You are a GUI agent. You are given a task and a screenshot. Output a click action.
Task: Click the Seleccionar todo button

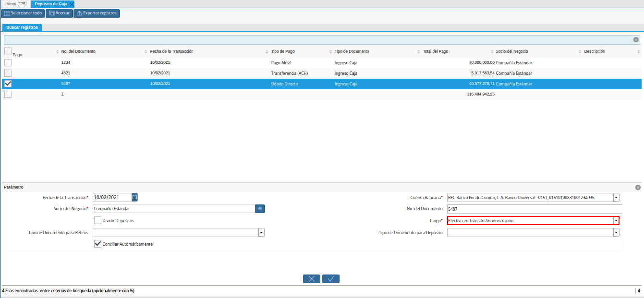click(x=23, y=13)
